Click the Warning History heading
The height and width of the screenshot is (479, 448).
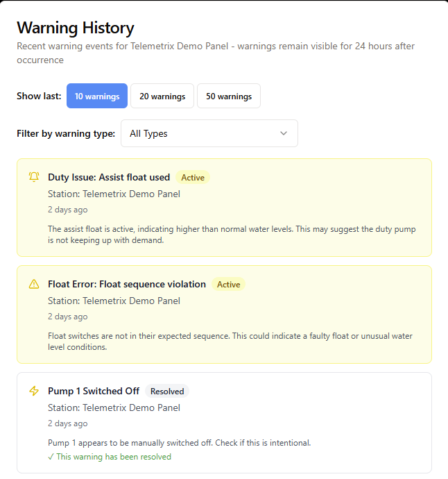(76, 28)
